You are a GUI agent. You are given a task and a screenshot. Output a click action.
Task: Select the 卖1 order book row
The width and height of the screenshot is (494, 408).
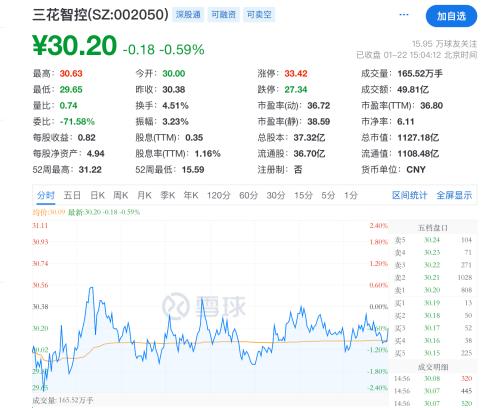[x=433, y=290]
